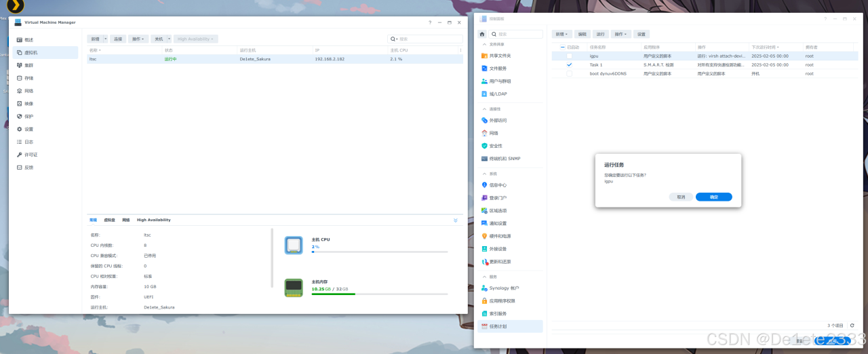Click 取消 in the run task dialog
The height and width of the screenshot is (354, 868).
coord(681,197)
